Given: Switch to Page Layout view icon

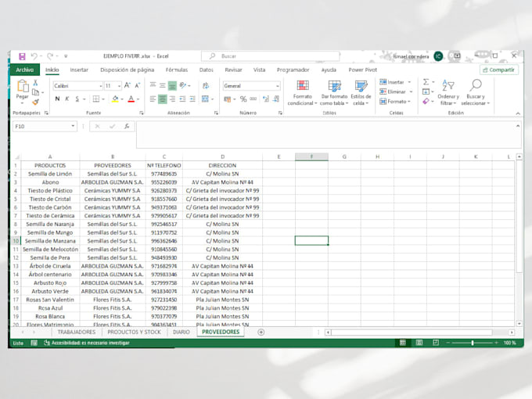Looking at the screenshot, I should coord(419,343).
